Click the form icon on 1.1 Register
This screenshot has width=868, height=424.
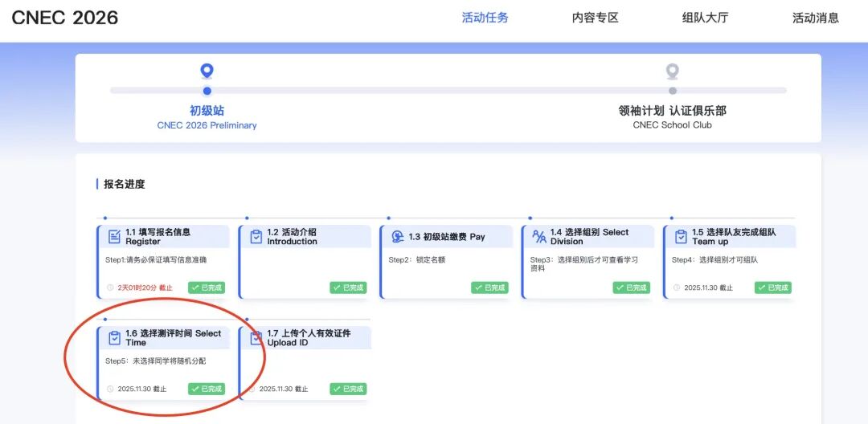(x=114, y=237)
